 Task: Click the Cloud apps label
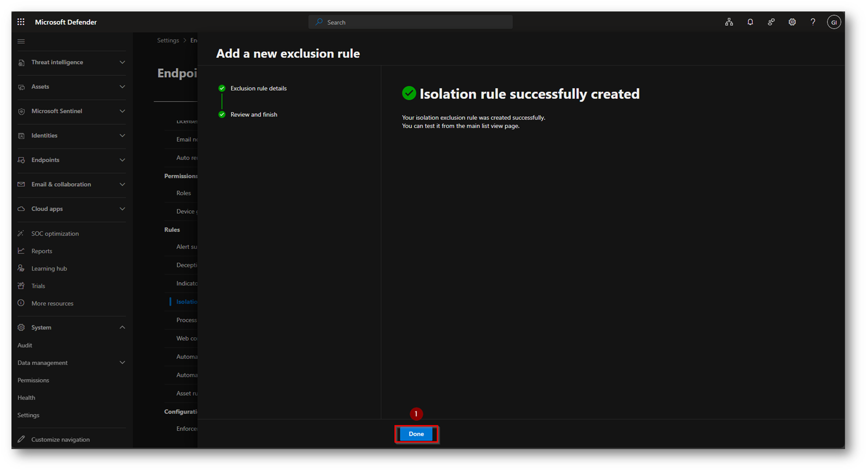(47, 209)
